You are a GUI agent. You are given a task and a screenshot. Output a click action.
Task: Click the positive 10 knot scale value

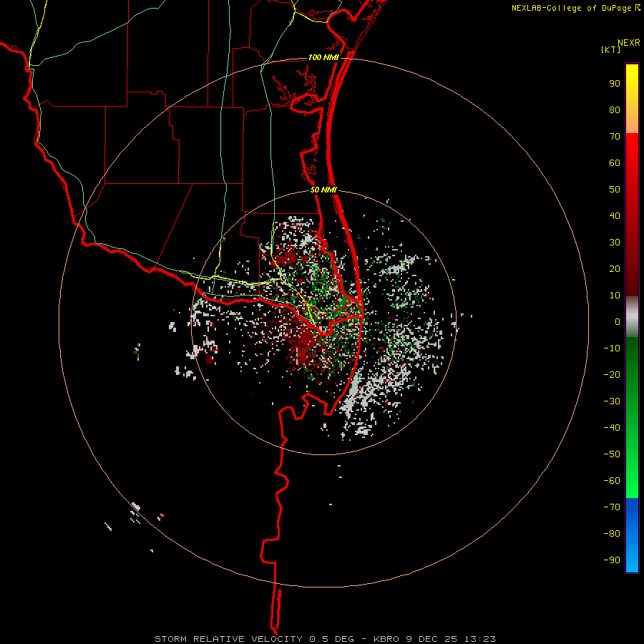pyautogui.click(x=615, y=296)
